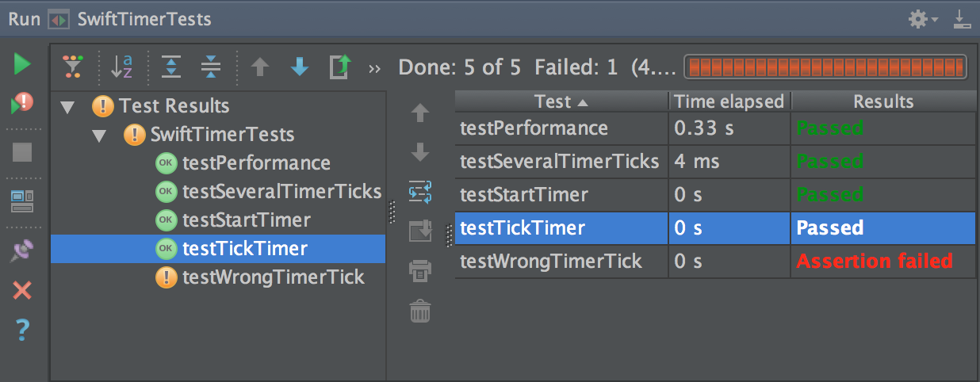
Task: Click the Stop process button
Action: tap(22, 151)
